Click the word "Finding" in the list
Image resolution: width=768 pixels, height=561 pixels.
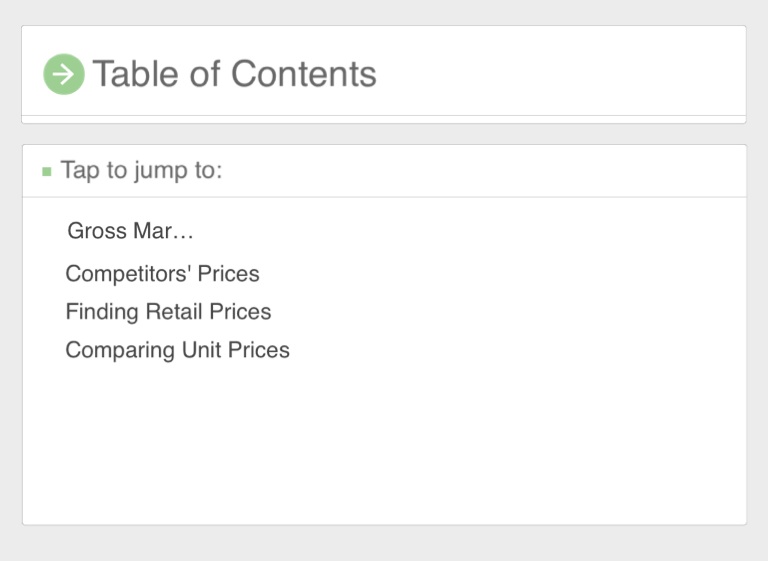pos(102,312)
